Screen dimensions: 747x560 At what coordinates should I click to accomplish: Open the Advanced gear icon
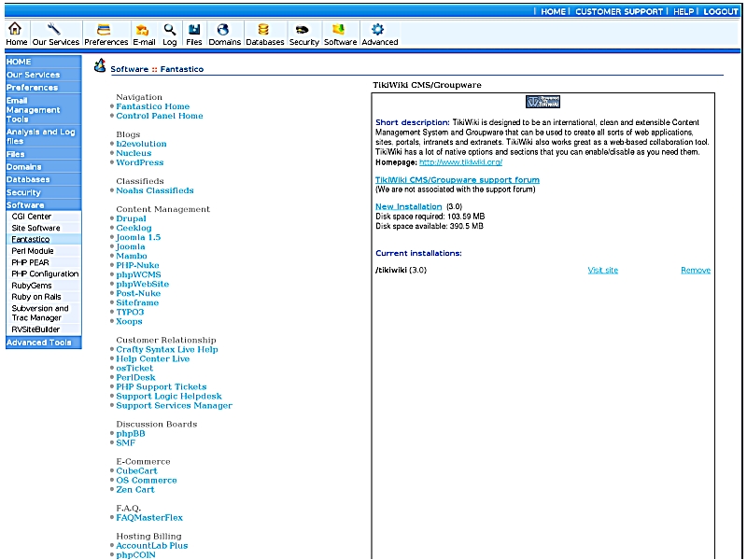(377, 30)
